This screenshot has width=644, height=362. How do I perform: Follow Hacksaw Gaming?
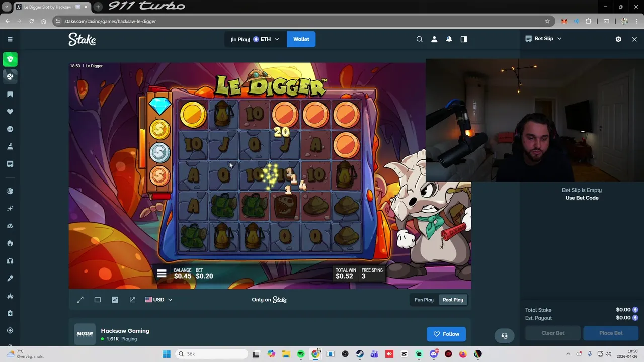tap(446, 334)
